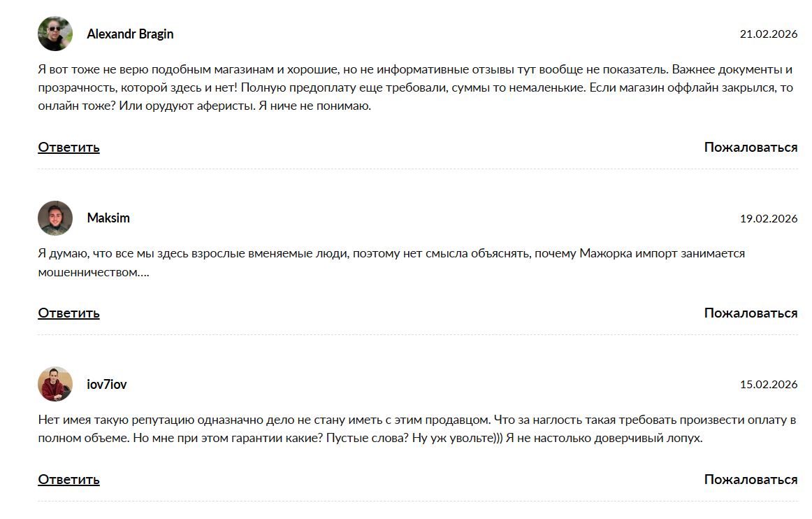The image size is (812, 519).
Task: Open the Alexandr Bragin username
Action: 130,34
